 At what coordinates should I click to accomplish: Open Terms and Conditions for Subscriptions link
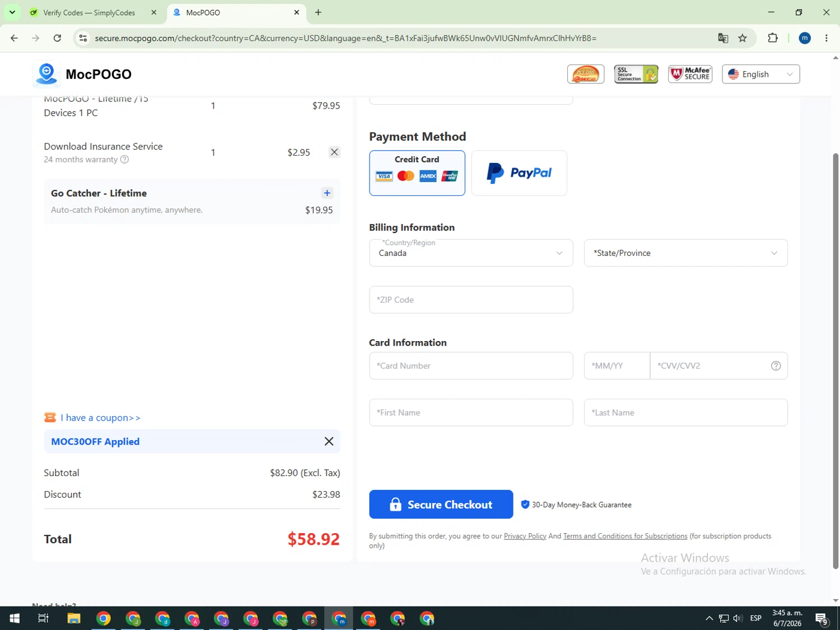625,536
